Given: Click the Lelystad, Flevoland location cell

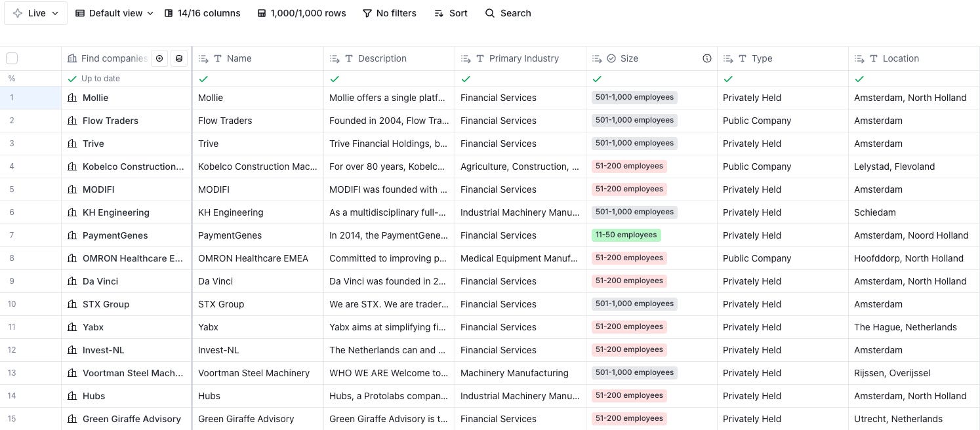Looking at the screenshot, I should tap(914, 166).
